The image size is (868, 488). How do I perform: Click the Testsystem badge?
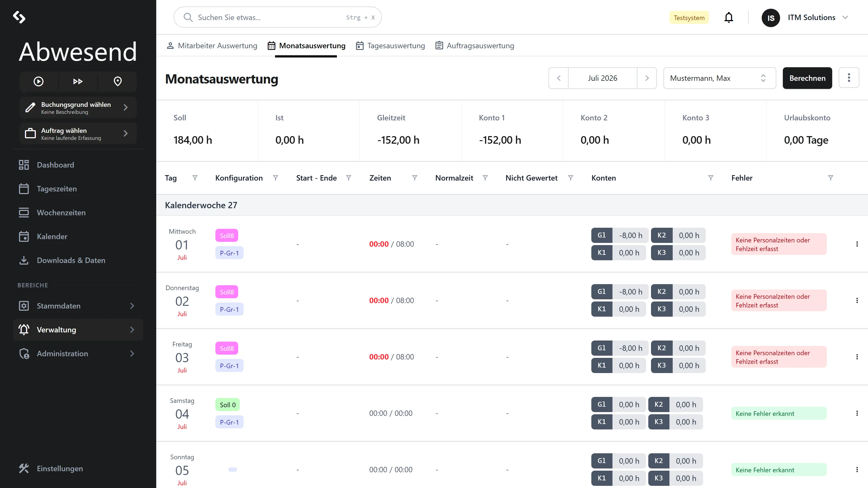pyautogui.click(x=689, y=18)
